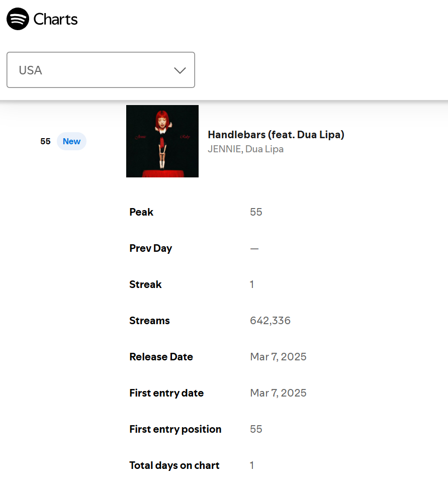The height and width of the screenshot is (487, 448).
Task: Click the First entry date label
Action: coord(166,393)
